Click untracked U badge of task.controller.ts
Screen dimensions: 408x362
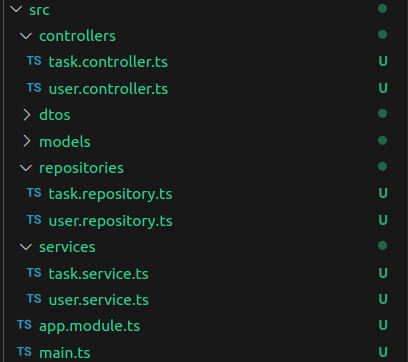coord(383,61)
